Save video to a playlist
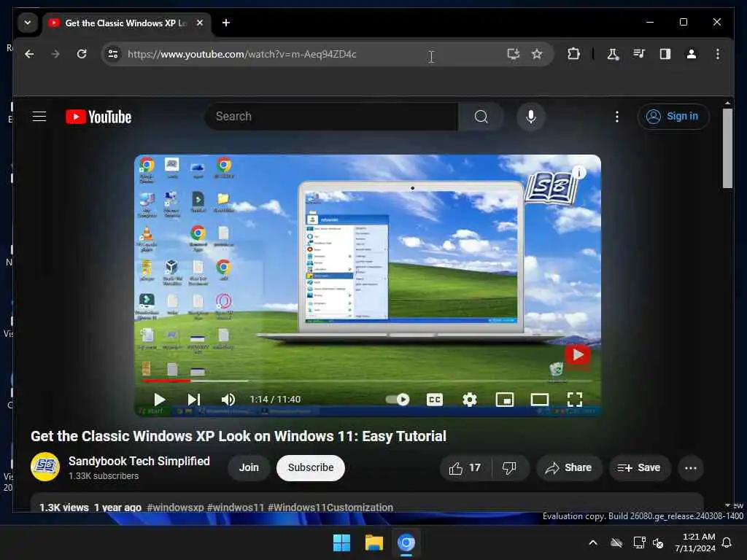Image resolution: width=747 pixels, height=560 pixels. 639,468
